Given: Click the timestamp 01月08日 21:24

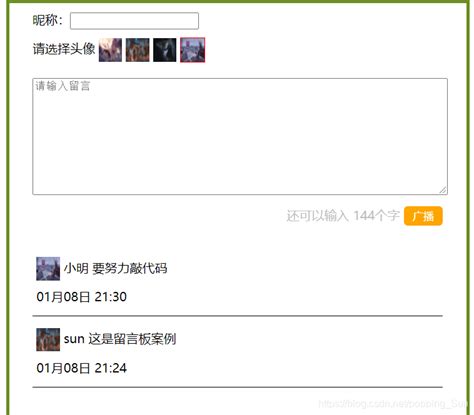Looking at the screenshot, I should [x=82, y=368].
